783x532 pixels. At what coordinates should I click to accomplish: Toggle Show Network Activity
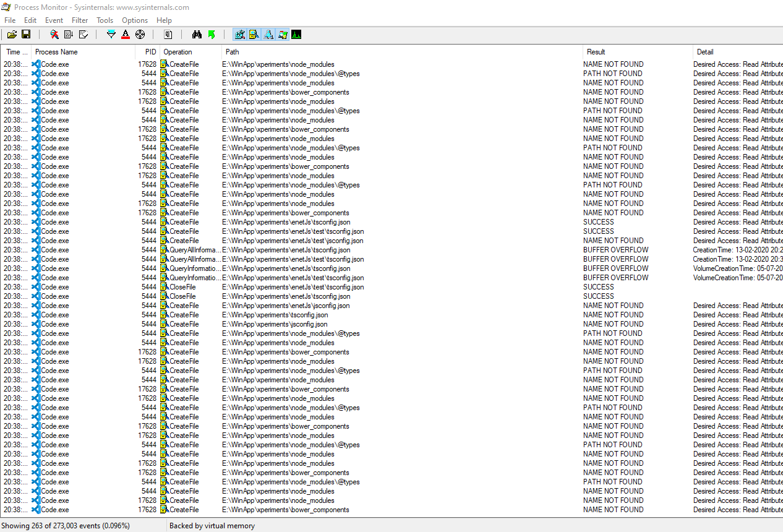tap(268, 34)
